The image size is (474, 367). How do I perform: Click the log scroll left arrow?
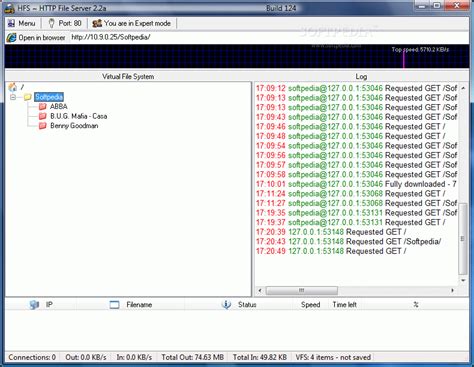(x=260, y=291)
